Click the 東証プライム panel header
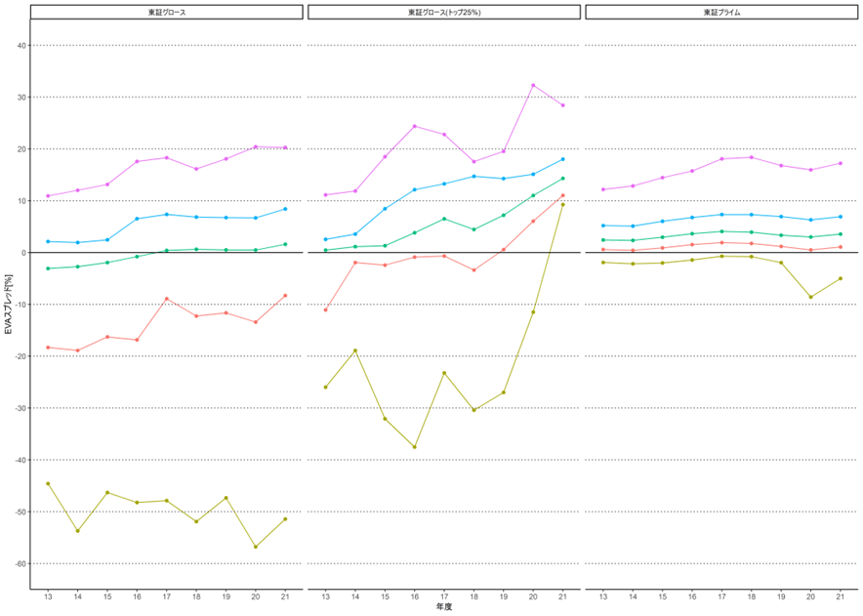Screen dimensions: 863x616 721,13
